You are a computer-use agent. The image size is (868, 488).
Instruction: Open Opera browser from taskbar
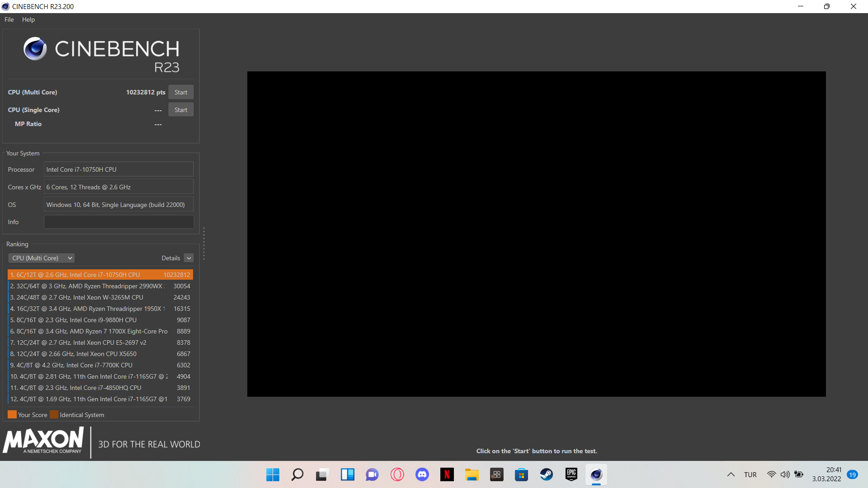point(397,474)
